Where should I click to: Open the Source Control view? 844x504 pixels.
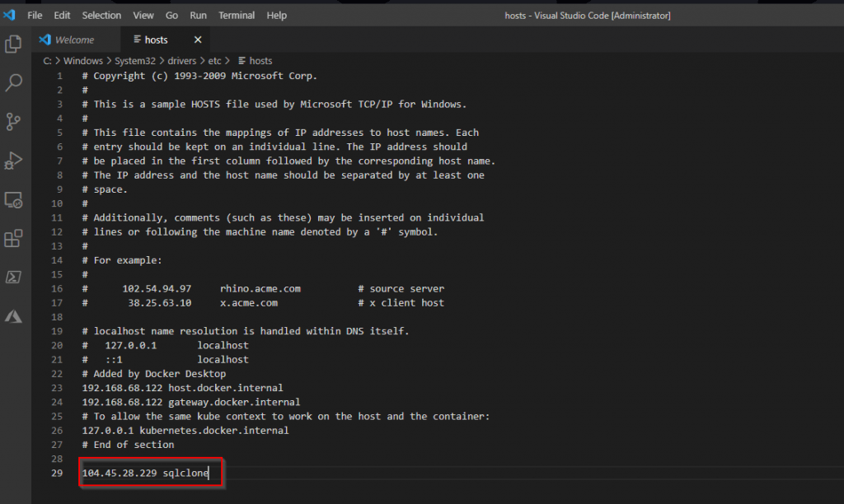13,121
